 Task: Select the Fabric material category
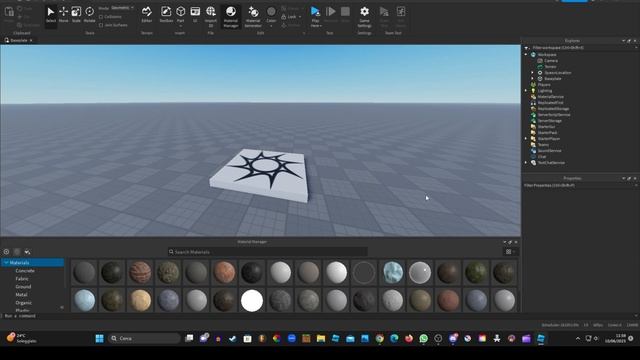click(22, 279)
